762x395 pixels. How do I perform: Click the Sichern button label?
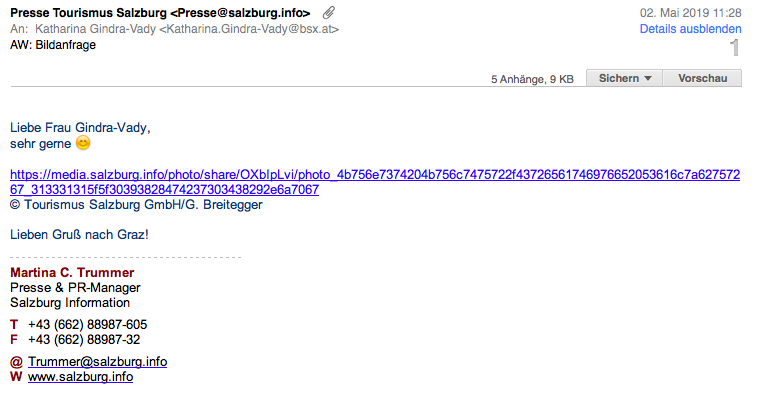618,78
